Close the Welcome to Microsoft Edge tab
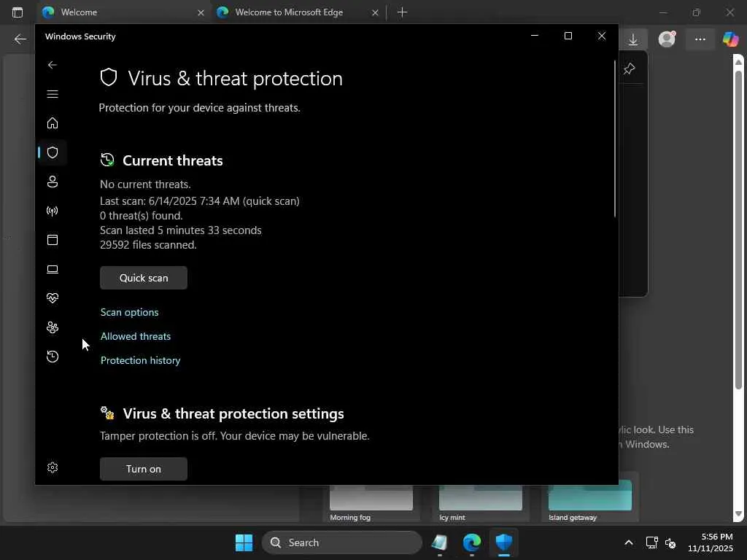This screenshot has width=747, height=560. (376, 13)
